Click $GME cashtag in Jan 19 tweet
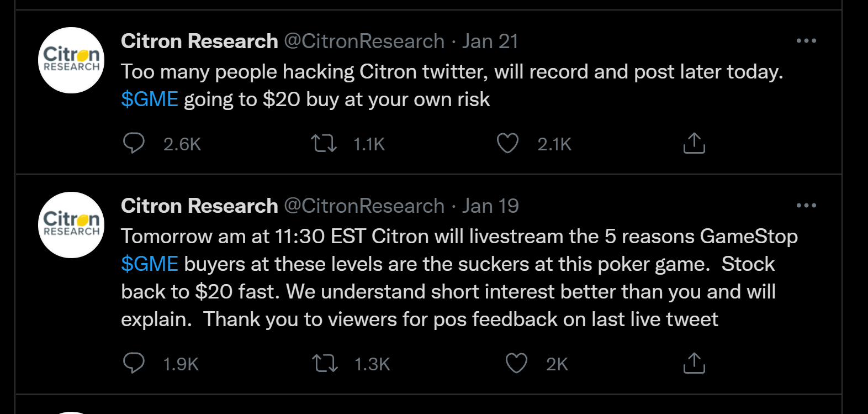This screenshot has height=414, width=868. point(150,264)
